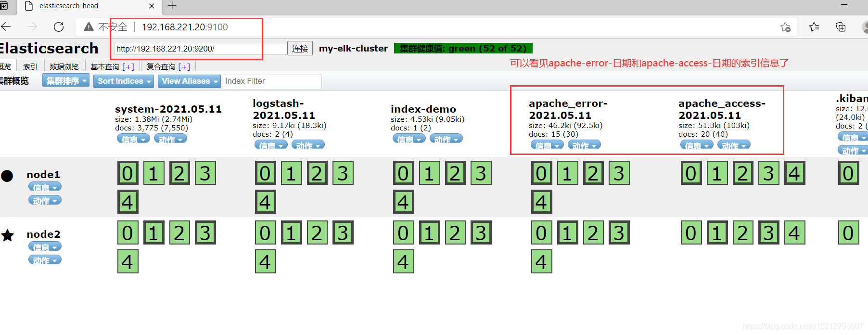Click the not-secure warning triangle icon
Viewport: 868px width, 335px height.
(89, 27)
